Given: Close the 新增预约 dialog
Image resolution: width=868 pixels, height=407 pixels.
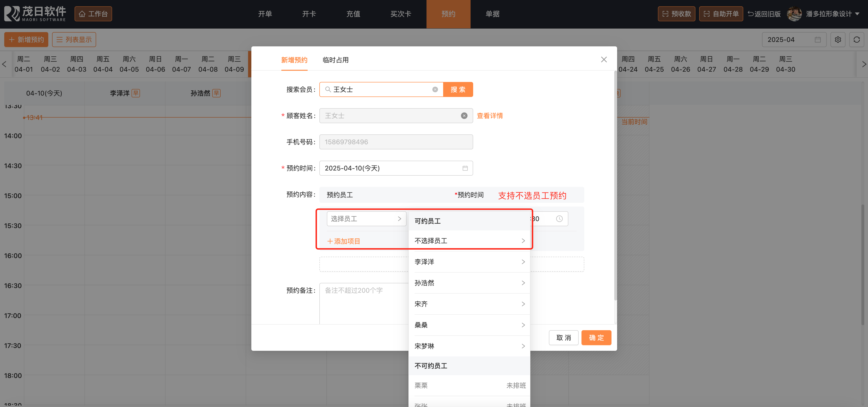Looking at the screenshot, I should 604,59.
